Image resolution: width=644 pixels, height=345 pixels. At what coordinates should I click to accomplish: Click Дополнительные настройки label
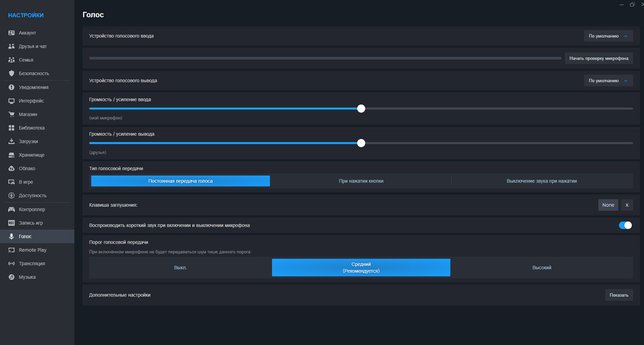point(120,295)
